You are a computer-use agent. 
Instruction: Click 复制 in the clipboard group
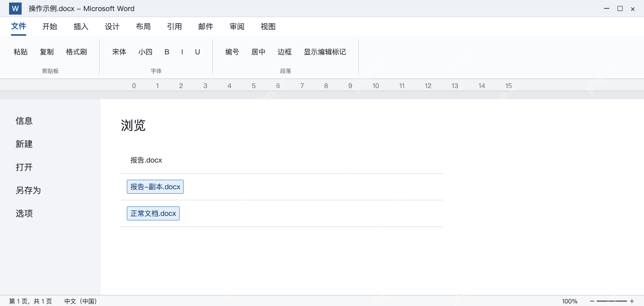[47, 52]
